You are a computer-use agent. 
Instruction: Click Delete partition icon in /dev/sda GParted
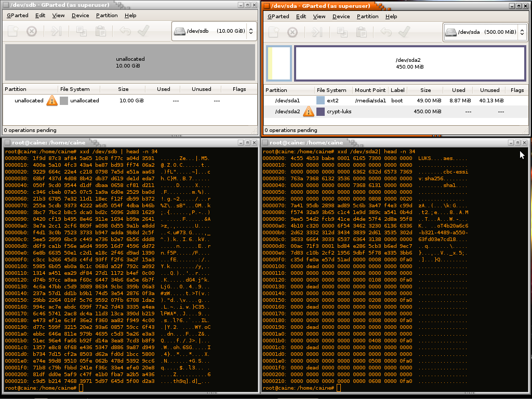[292, 32]
